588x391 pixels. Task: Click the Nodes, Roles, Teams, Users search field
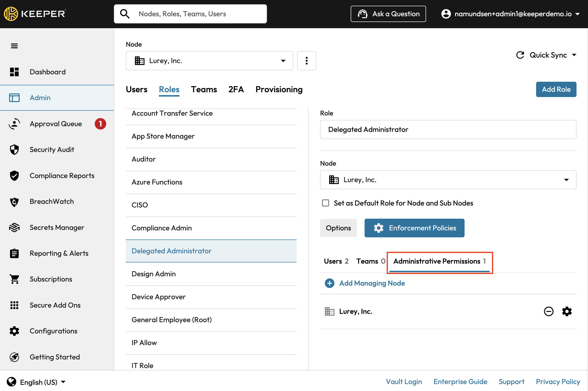(191, 14)
